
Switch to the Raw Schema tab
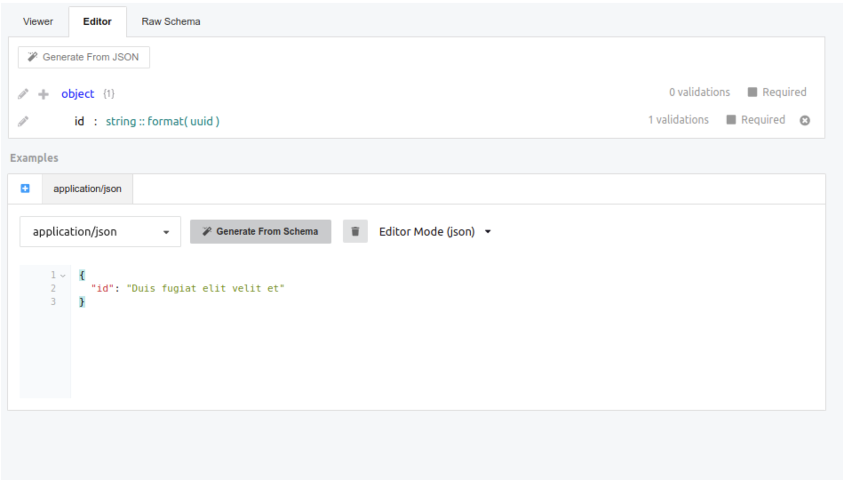pos(171,21)
